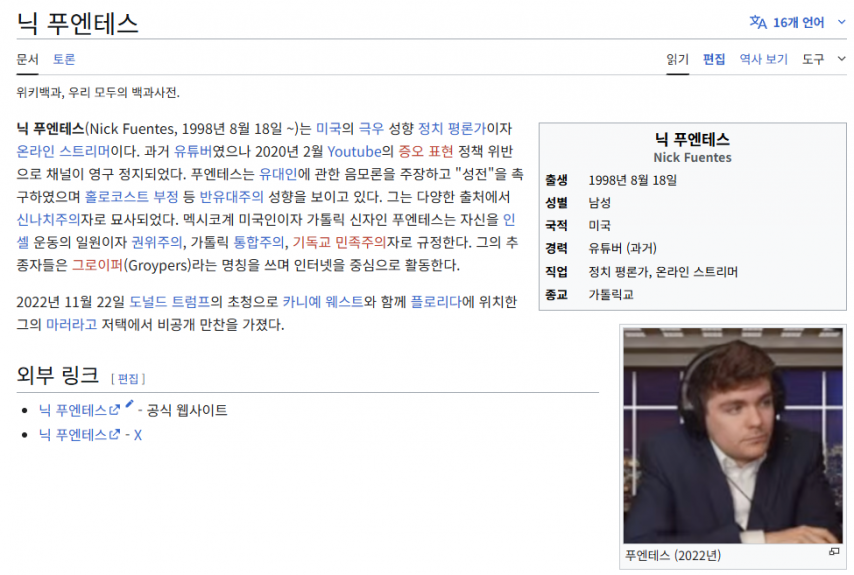Image resolution: width=854 pixels, height=575 pixels.
Task: Switch to the 토론 tab
Action: pyautogui.click(x=64, y=59)
